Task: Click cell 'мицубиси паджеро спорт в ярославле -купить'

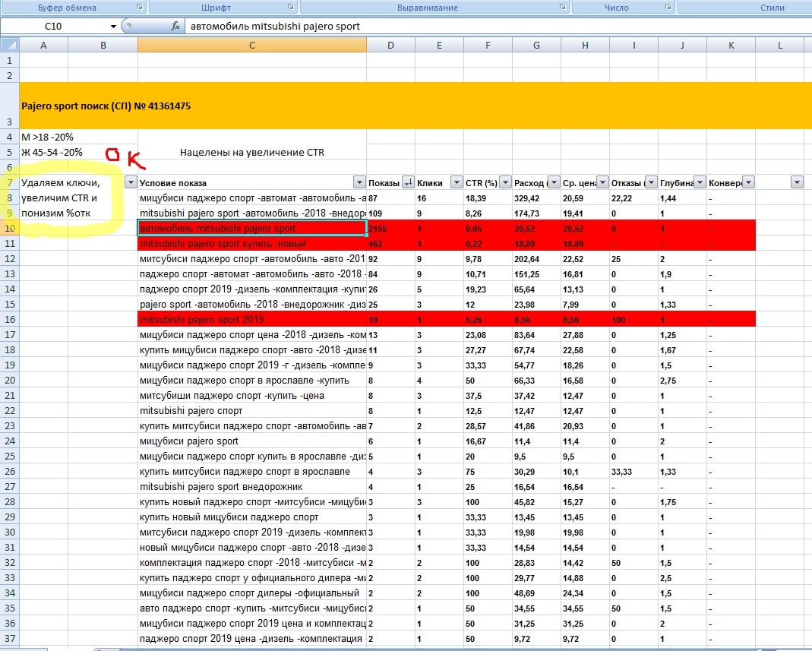Action: [x=252, y=380]
